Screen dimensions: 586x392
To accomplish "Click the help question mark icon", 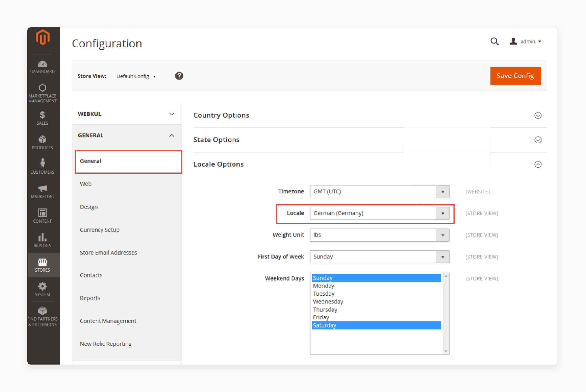I will (179, 76).
